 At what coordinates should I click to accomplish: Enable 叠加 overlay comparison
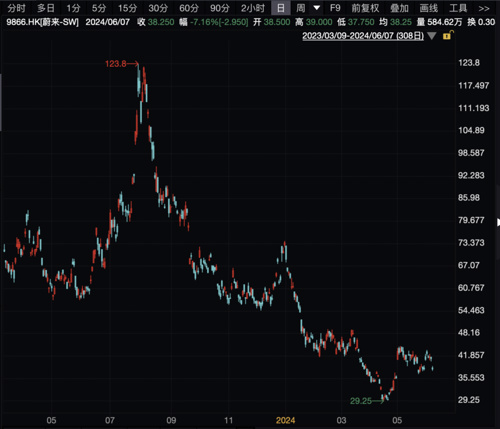tap(399, 8)
